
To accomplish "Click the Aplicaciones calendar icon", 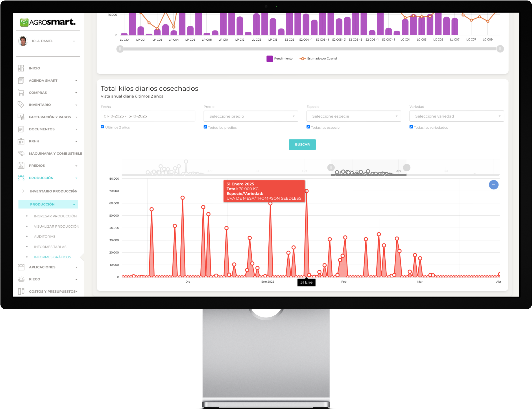I will pyautogui.click(x=21, y=267).
